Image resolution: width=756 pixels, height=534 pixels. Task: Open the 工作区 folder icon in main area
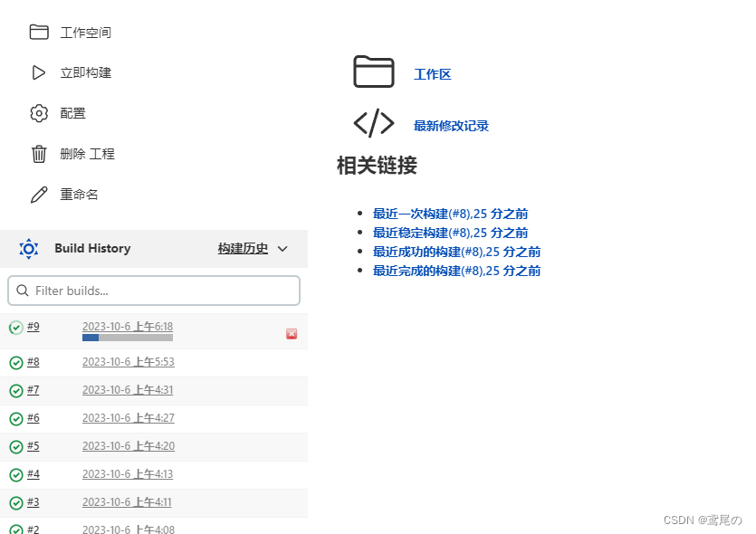374,72
